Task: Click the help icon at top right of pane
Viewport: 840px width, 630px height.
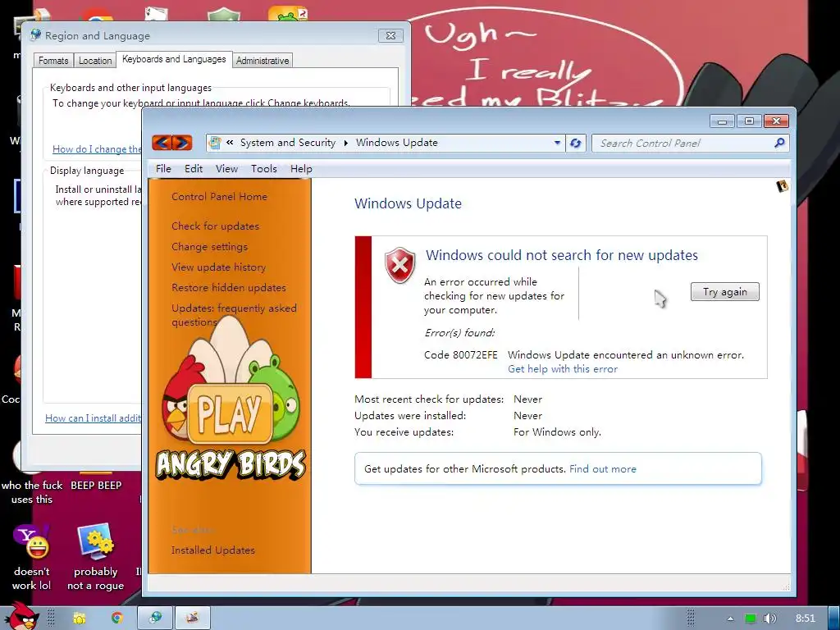Action: (x=782, y=186)
